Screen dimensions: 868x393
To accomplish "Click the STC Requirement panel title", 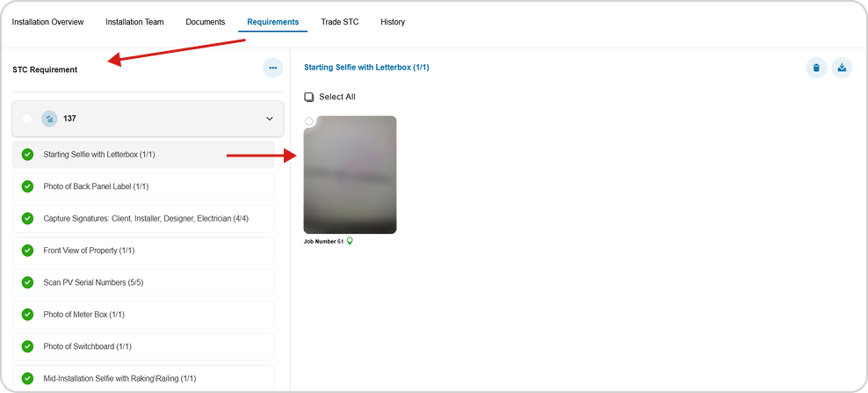I will (45, 69).
